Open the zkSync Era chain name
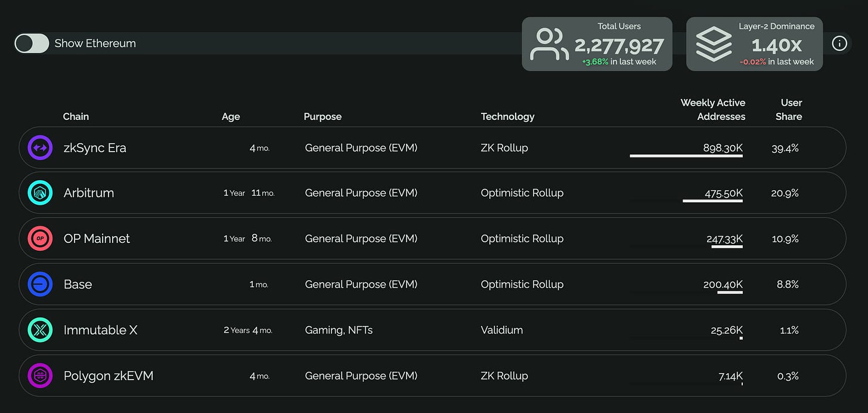This screenshot has width=868, height=413. point(95,148)
